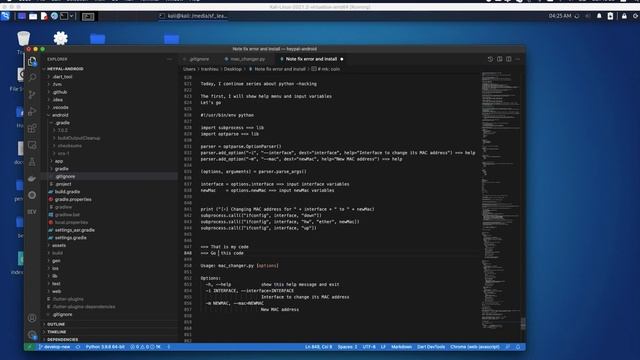Expand the .dart_tool folder
This screenshot has width=640, height=360.
pos(62,77)
